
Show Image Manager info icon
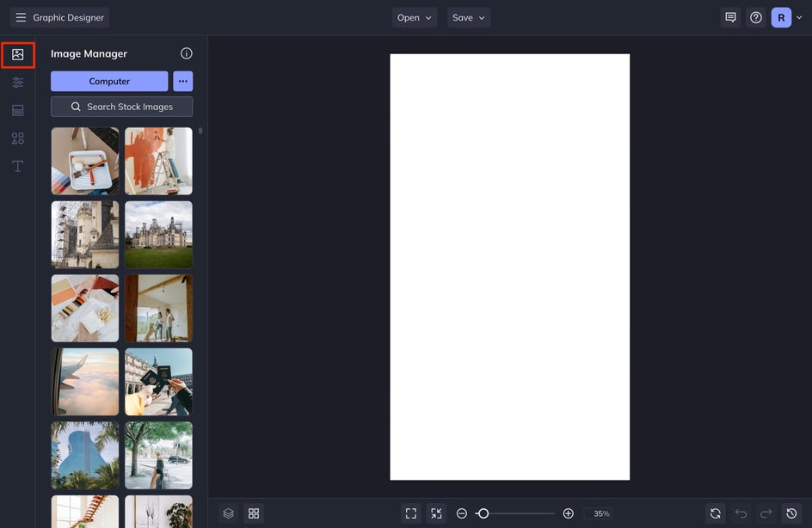(187, 53)
